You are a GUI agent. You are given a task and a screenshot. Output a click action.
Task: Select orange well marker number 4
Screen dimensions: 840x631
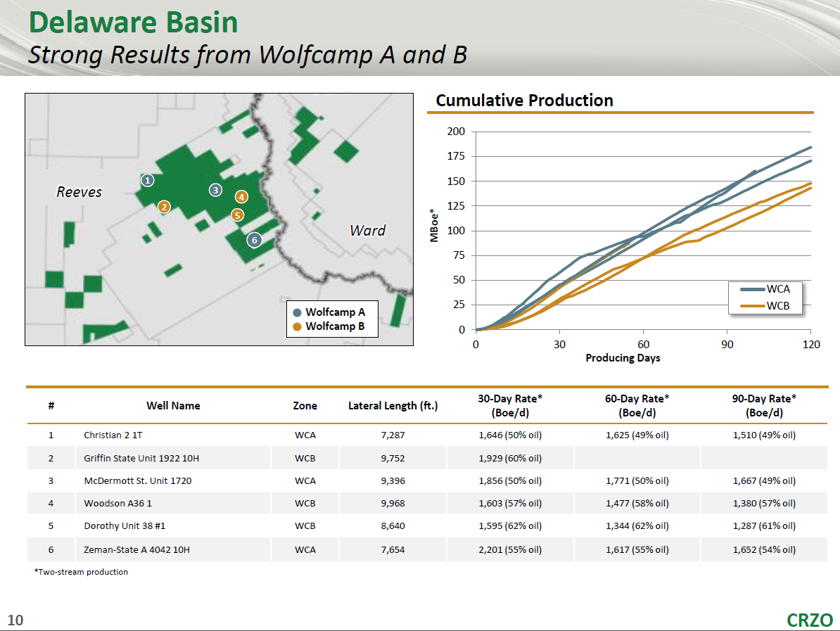click(x=241, y=197)
